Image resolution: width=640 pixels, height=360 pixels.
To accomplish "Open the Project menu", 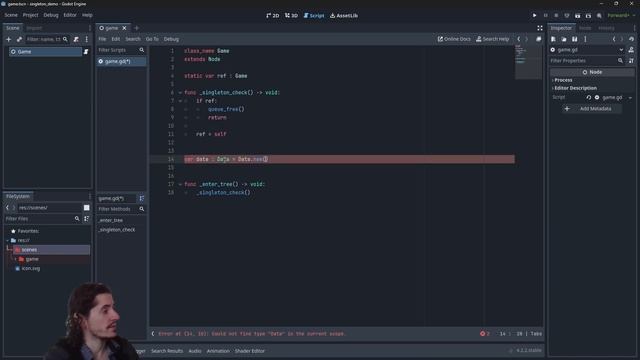I will [31, 15].
